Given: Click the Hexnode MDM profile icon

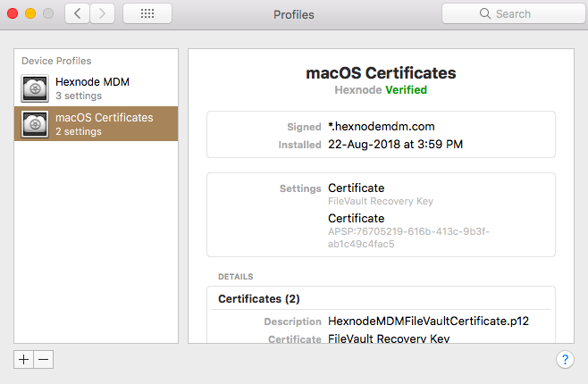Looking at the screenshot, I should pyautogui.click(x=35, y=88).
